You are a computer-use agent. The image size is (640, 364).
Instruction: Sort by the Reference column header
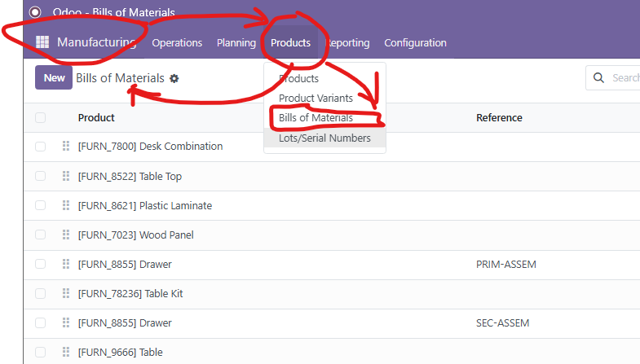coord(499,117)
